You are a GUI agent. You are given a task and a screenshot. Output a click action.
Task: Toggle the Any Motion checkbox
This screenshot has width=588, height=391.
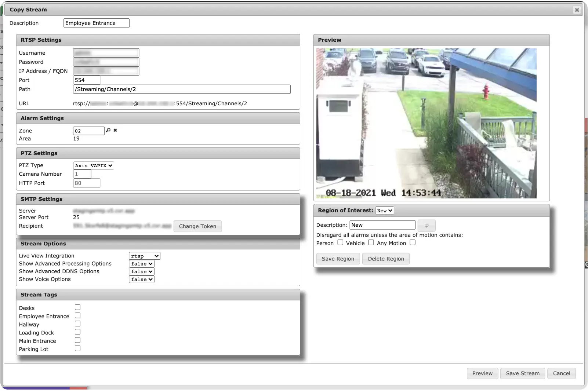[413, 242]
